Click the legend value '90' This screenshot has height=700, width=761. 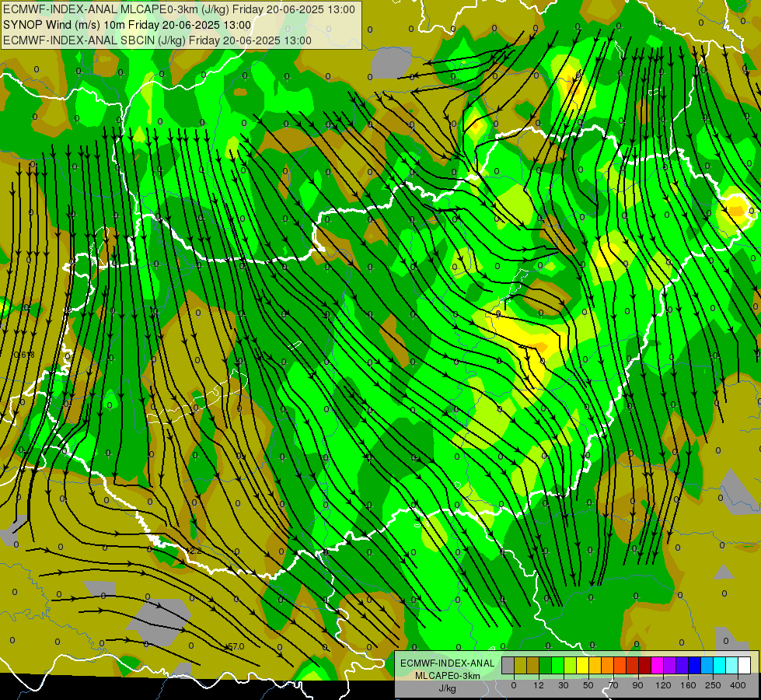637,685
